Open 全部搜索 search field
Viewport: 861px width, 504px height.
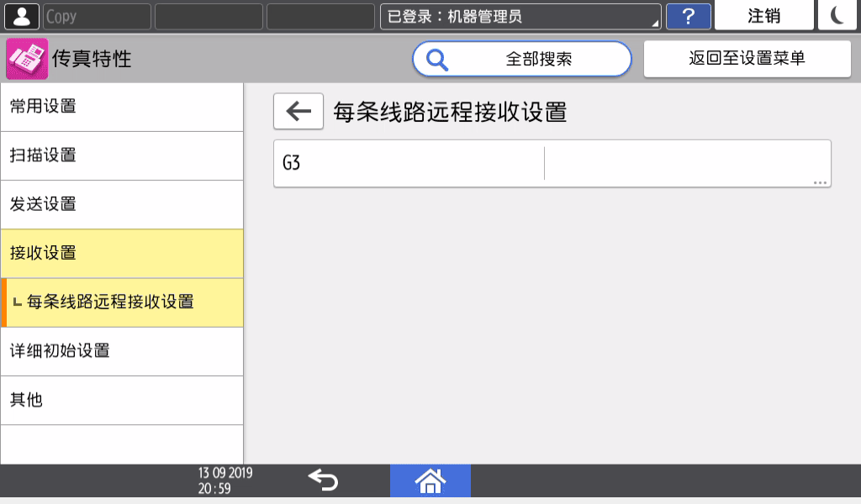(x=538, y=60)
